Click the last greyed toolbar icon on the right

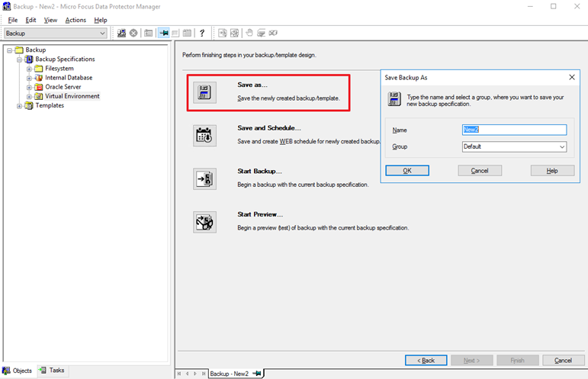(x=273, y=33)
